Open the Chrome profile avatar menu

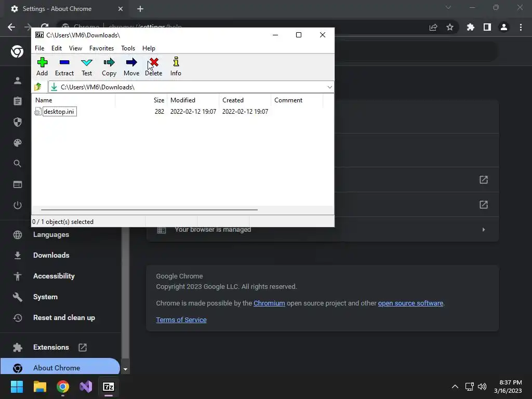(504, 27)
